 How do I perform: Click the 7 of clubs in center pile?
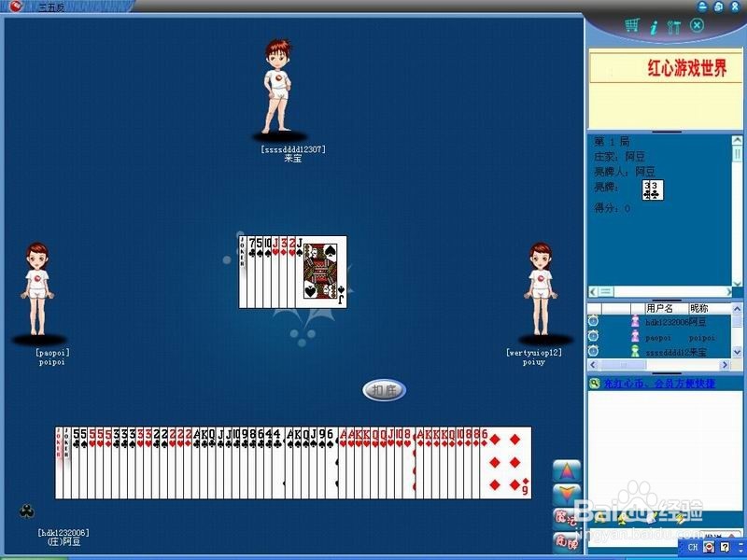click(x=251, y=272)
